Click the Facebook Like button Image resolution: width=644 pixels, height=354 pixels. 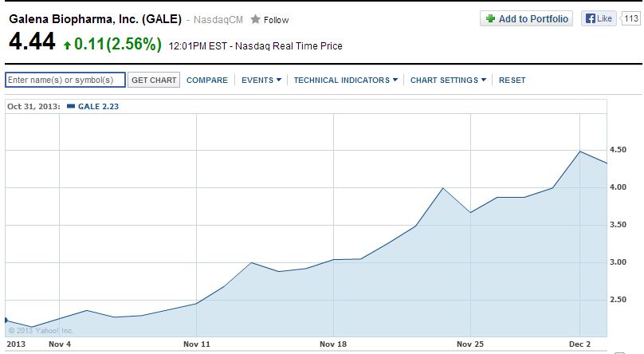(x=599, y=18)
